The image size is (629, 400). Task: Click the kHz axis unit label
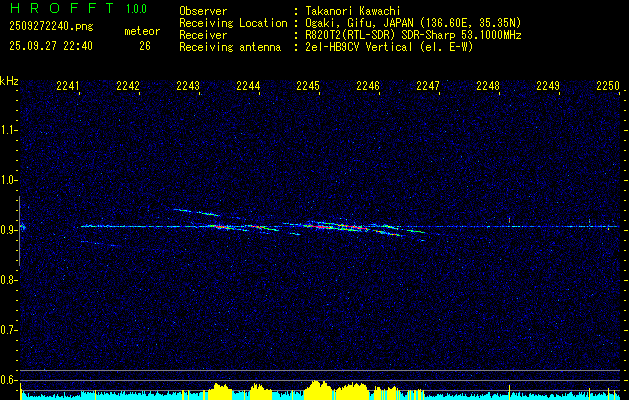(9, 81)
